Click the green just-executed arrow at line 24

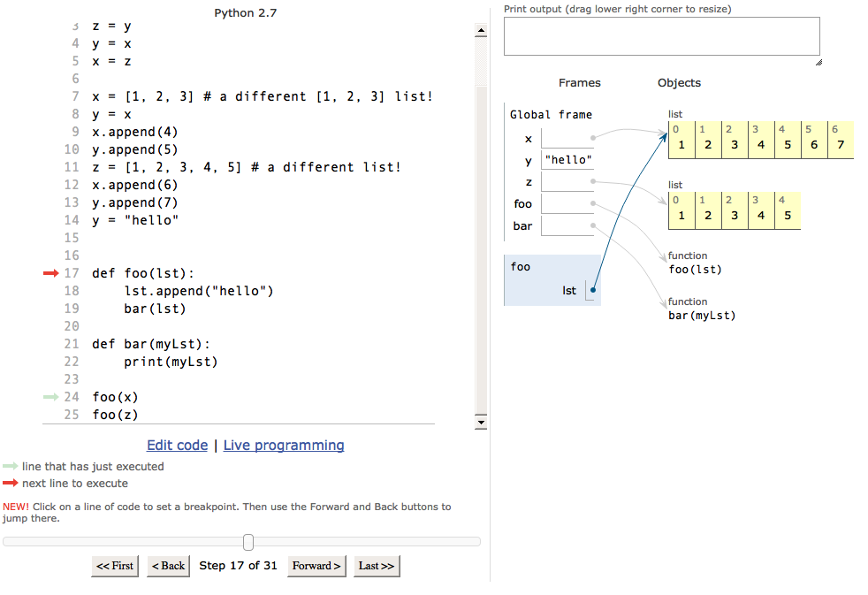(x=51, y=397)
